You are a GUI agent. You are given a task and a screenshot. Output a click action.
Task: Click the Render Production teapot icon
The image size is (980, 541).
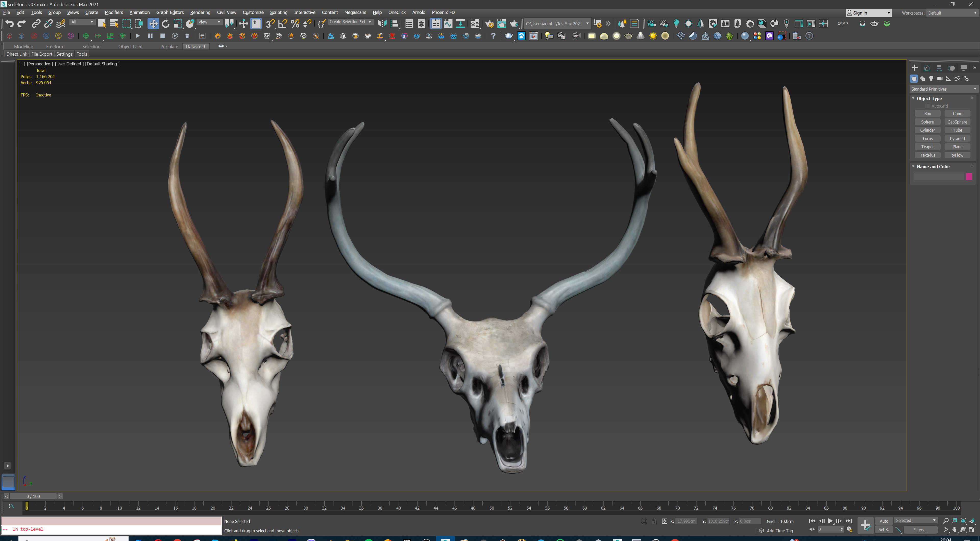pyautogui.click(x=514, y=23)
